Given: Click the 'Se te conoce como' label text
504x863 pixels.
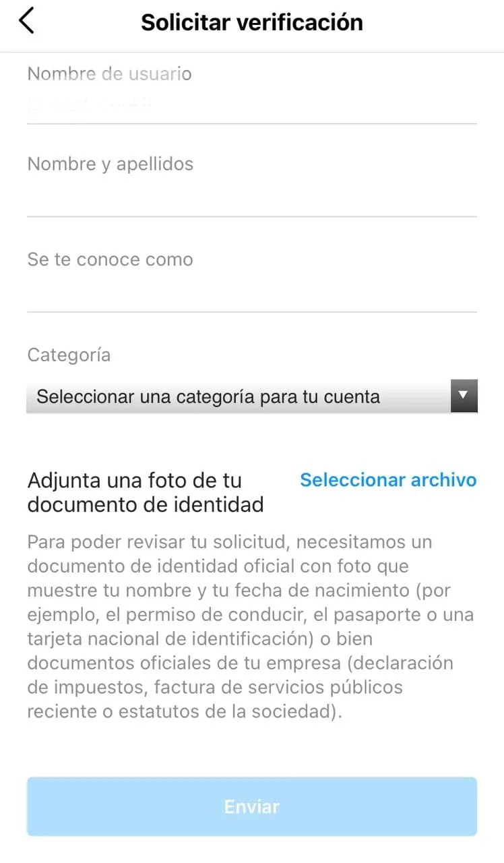Looking at the screenshot, I should 110,260.
